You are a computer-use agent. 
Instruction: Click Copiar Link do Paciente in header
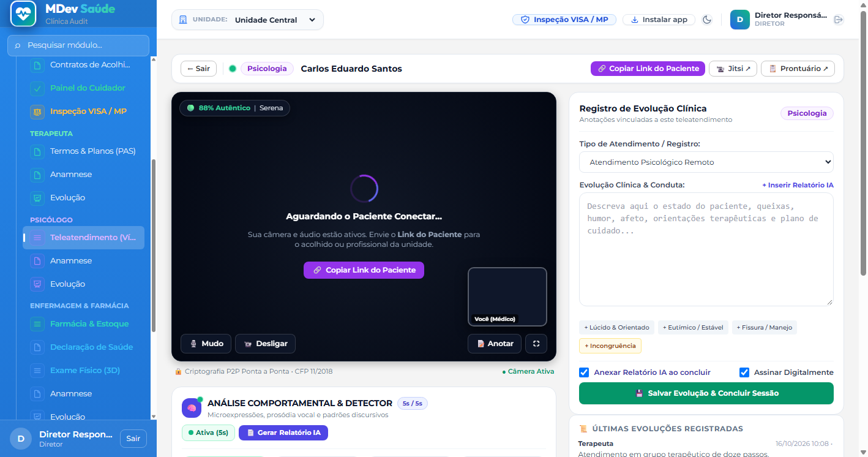[648, 69]
